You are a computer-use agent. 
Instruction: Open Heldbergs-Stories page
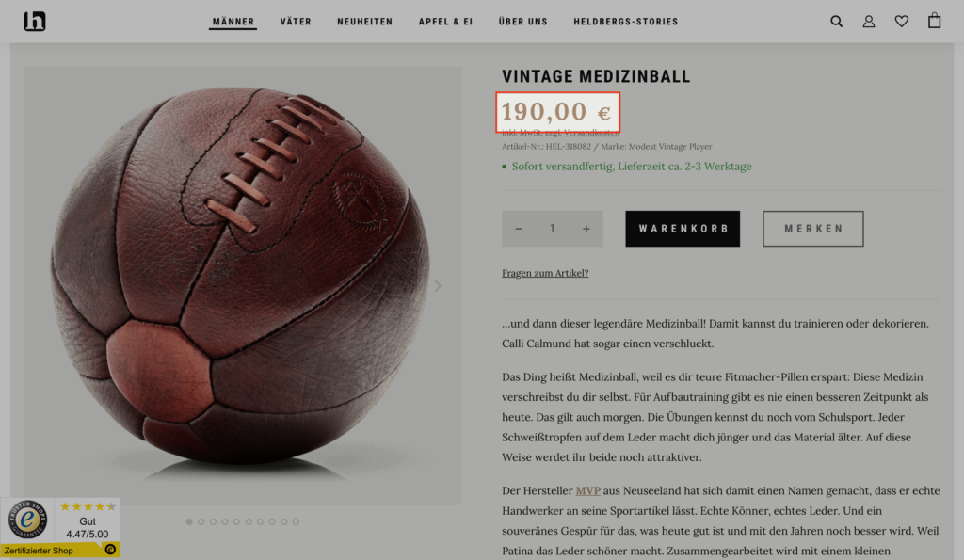click(625, 22)
